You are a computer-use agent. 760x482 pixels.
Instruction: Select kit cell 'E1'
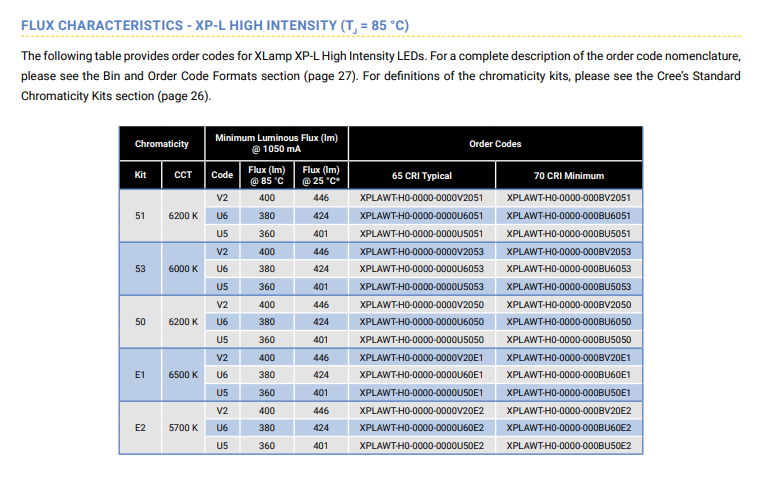tap(140, 375)
